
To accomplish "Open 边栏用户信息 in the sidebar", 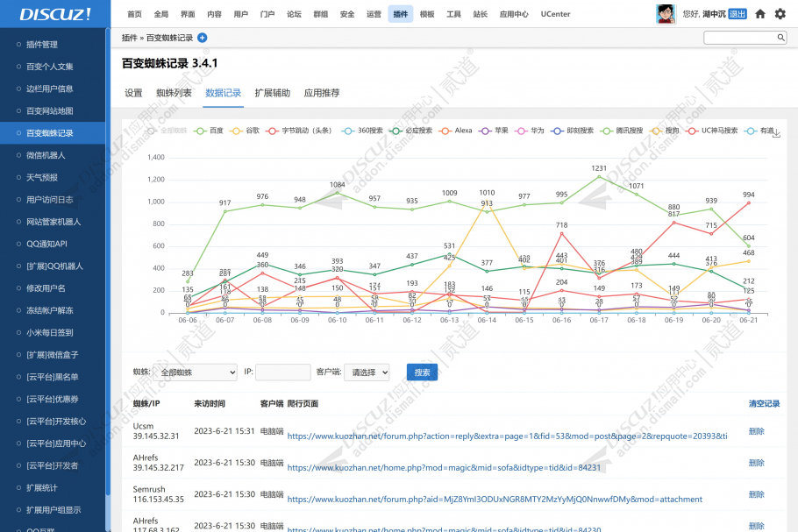I will (50, 89).
